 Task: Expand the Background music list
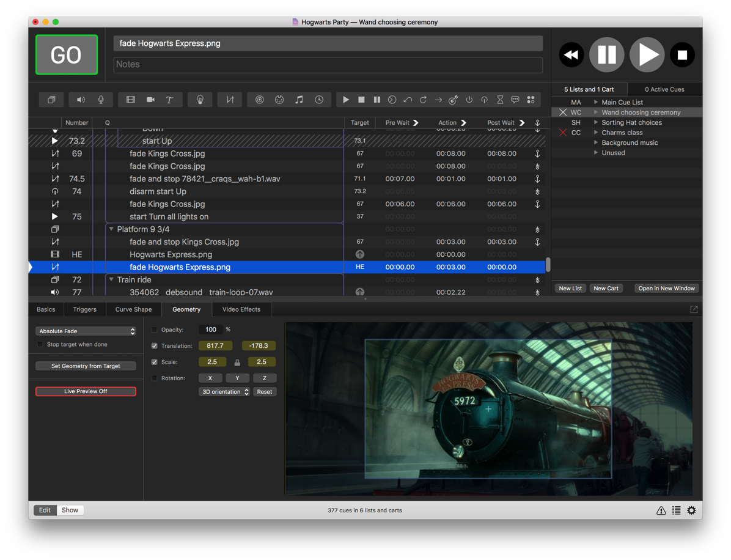click(x=596, y=142)
